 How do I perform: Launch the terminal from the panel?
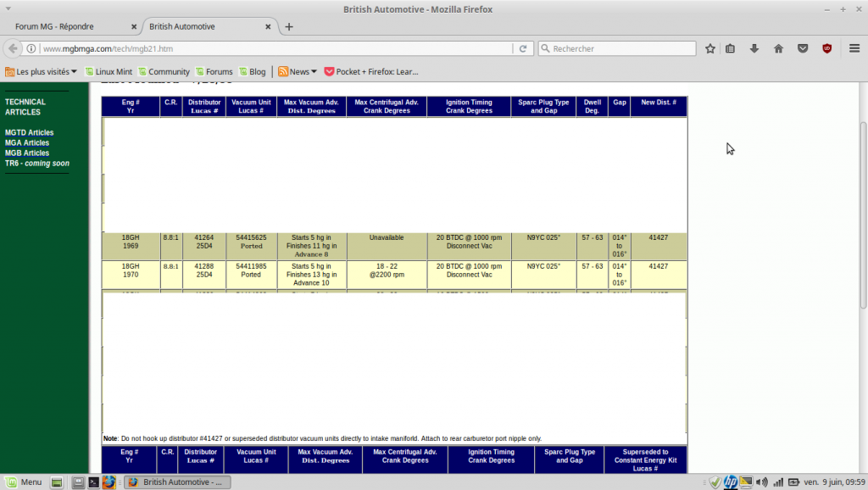click(93, 482)
